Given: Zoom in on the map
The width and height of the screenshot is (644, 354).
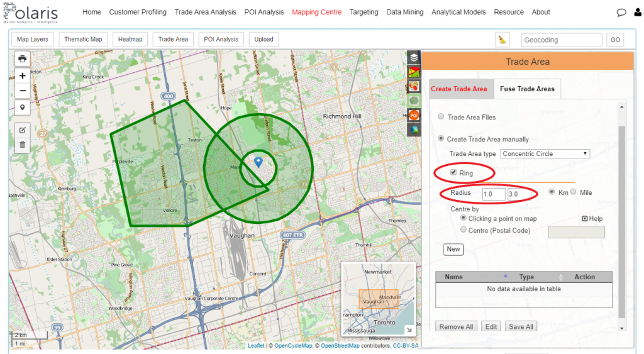Looking at the screenshot, I should 22,75.
